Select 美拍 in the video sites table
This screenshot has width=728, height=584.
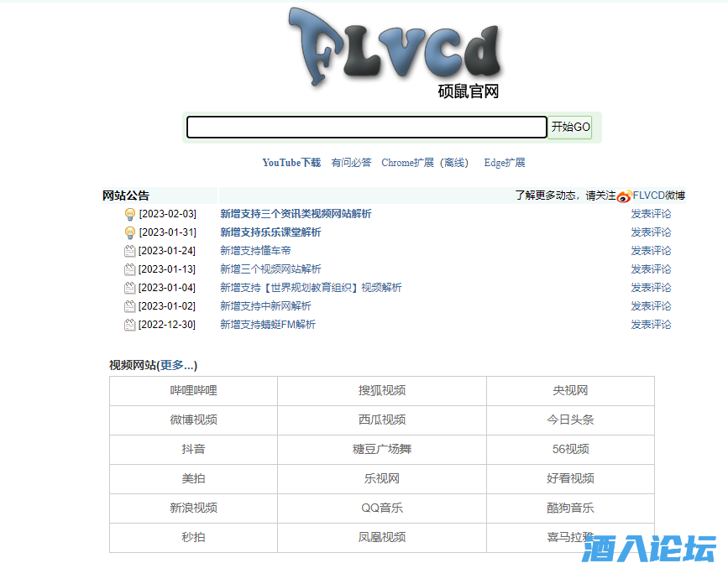click(x=194, y=479)
